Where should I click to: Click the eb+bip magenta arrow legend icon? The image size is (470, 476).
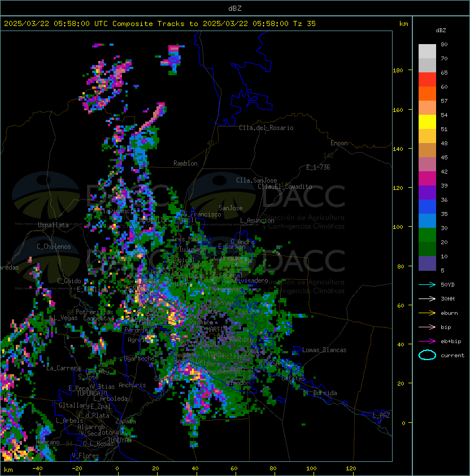(x=427, y=341)
